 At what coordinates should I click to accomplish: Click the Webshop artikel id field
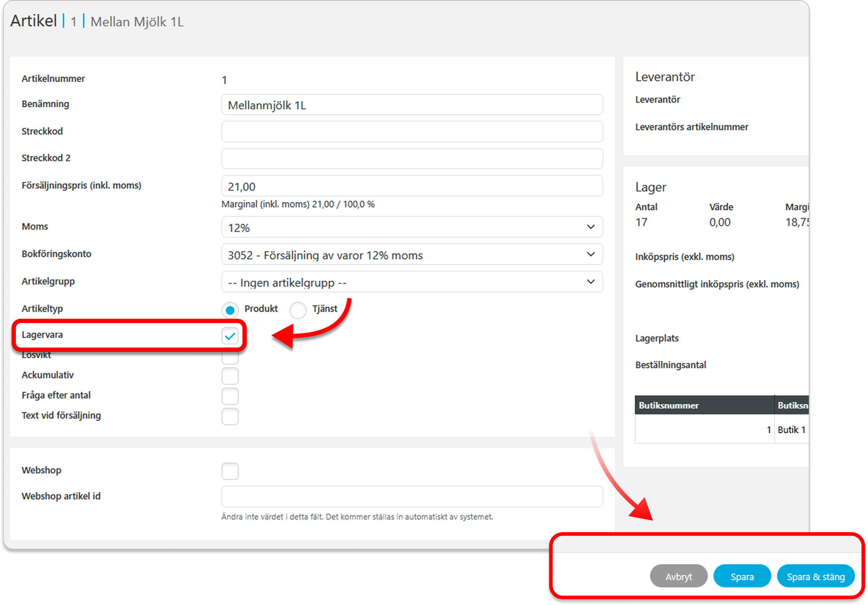412,496
